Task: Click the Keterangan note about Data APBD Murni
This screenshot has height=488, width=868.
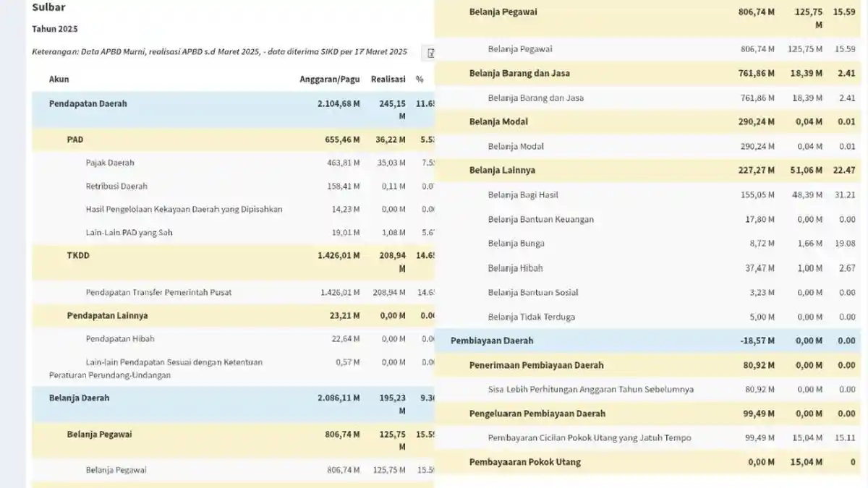Action: click(x=220, y=52)
